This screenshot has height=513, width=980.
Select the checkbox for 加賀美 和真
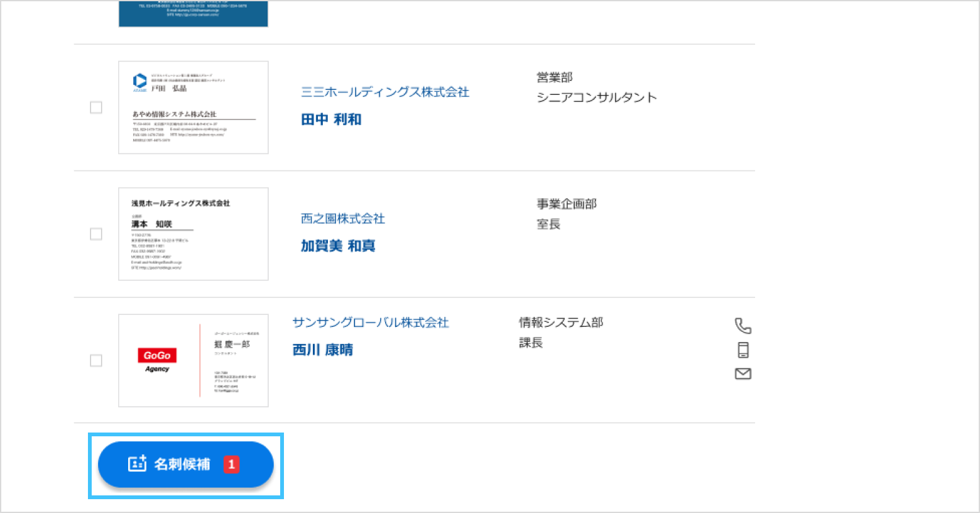(x=96, y=234)
